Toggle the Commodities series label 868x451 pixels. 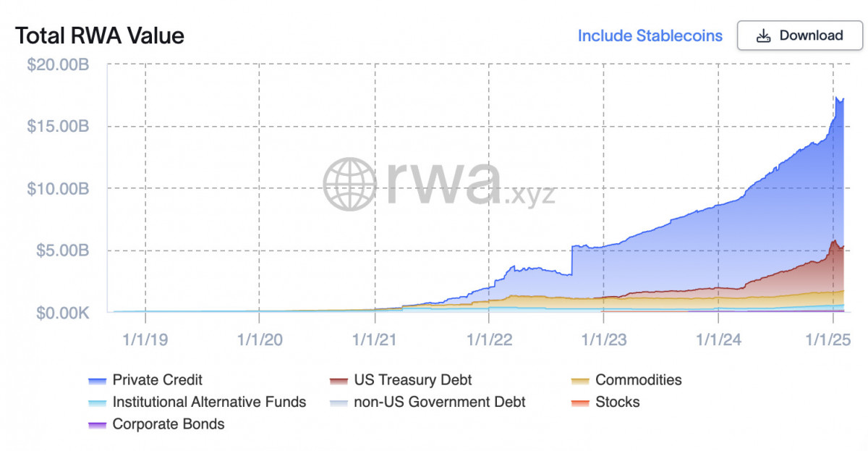(x=639, y=379)
